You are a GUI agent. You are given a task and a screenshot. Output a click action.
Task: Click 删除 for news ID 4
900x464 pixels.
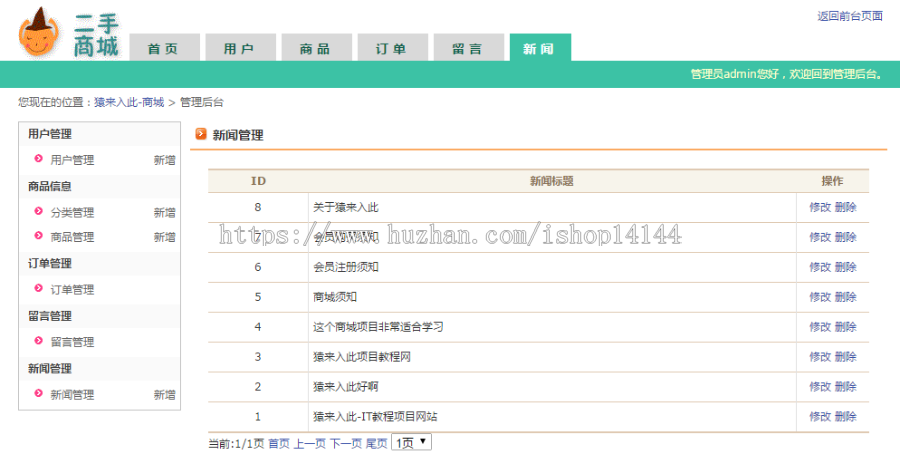[845, 327]
